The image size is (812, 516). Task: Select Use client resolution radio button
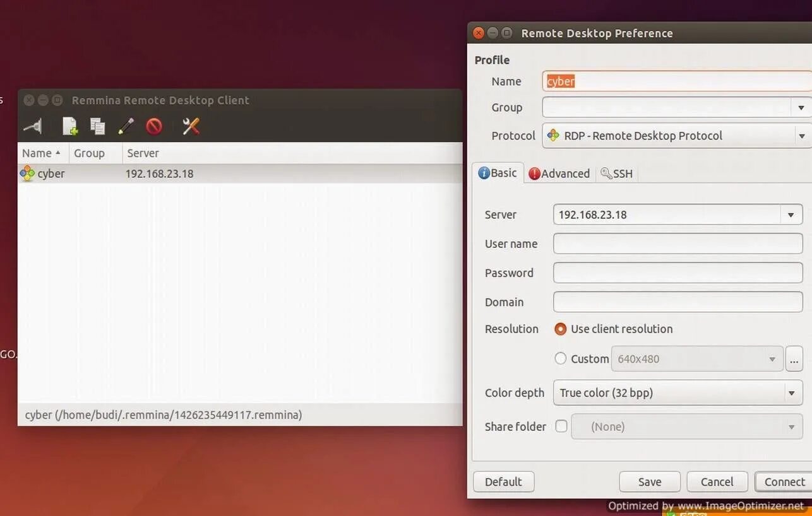560,329
